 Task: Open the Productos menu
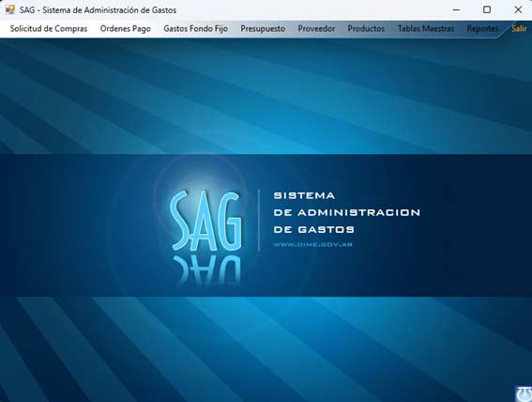[x=366, y=29]
